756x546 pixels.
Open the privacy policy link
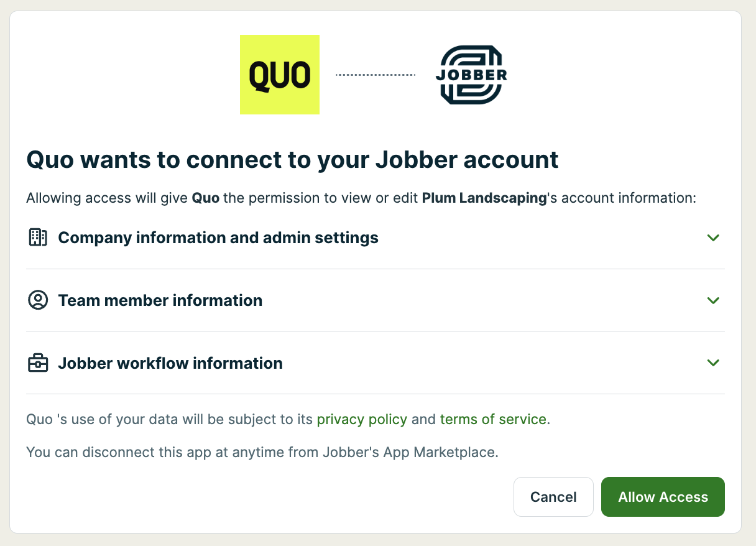point(362,419)
